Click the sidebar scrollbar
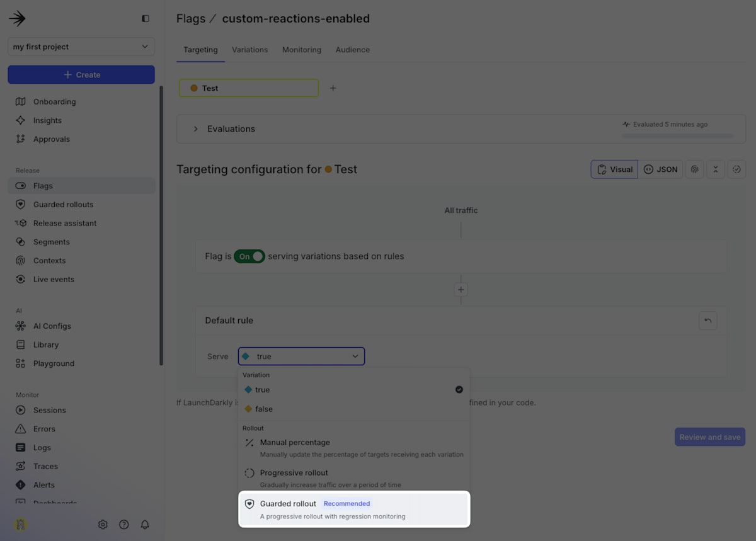 pos(161,225)
